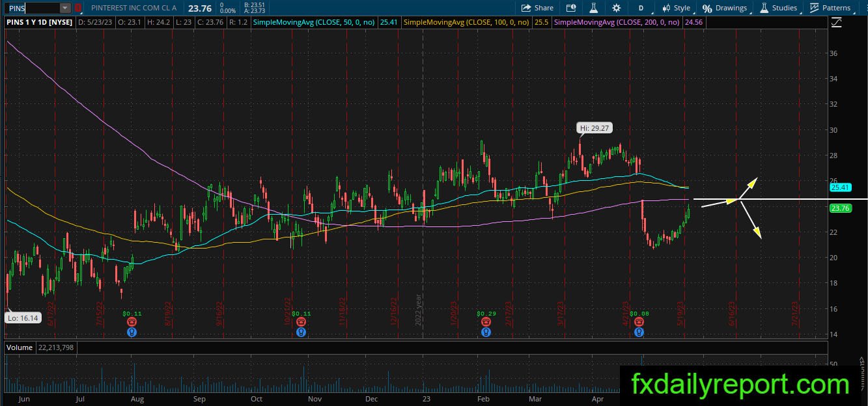868x406 pixels.
Task: Click the Volume study label
Action: point(20,347)
